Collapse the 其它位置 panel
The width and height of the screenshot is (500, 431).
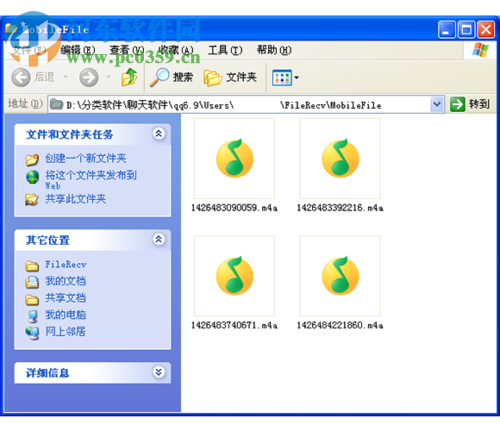159,239
